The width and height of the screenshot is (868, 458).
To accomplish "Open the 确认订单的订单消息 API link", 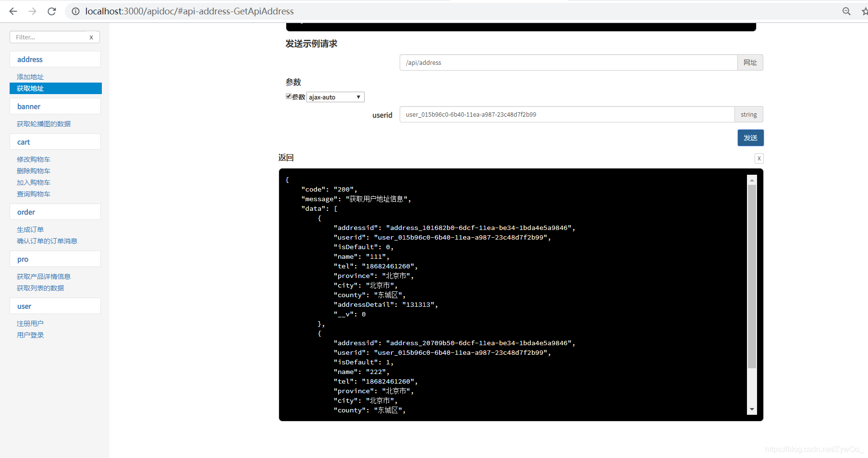I will (x=47, y=241).
